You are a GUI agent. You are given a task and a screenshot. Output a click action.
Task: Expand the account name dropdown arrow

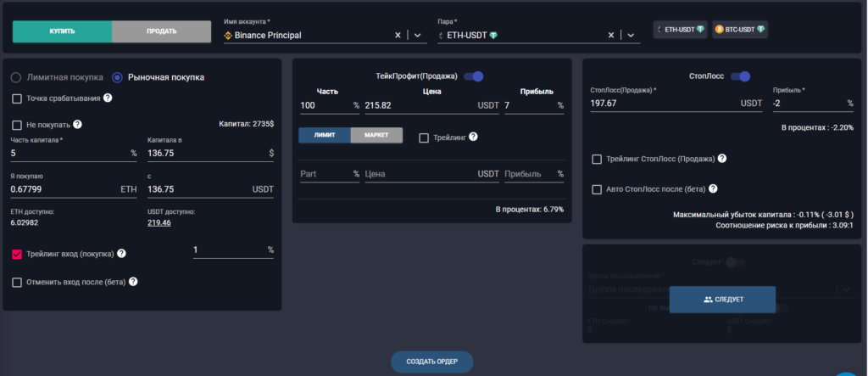coord(418,35)
